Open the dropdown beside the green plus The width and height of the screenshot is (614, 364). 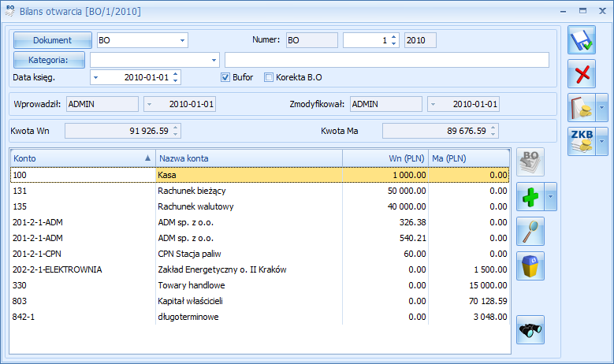[x=551, y=196]
